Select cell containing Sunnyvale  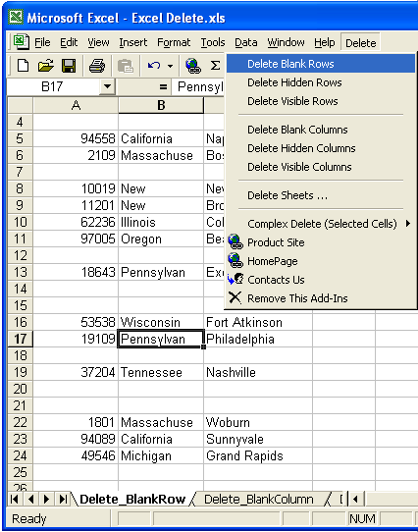tap(258, 439)
